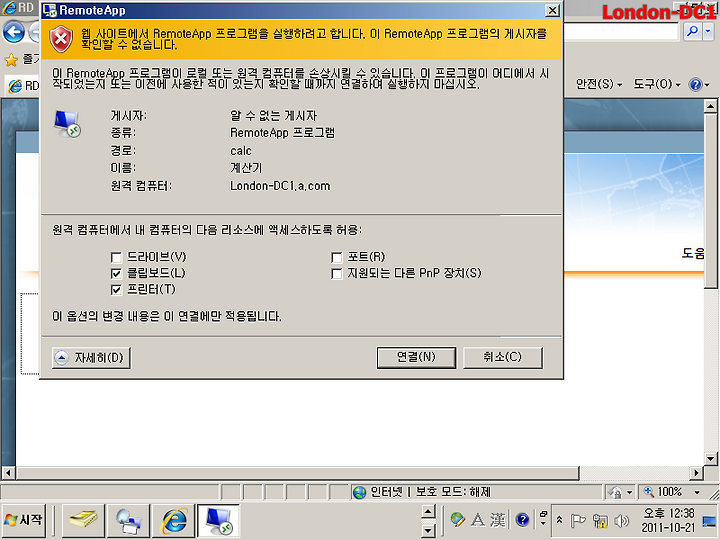Collapse details with 자세히(D) button

tap(91, 358)
